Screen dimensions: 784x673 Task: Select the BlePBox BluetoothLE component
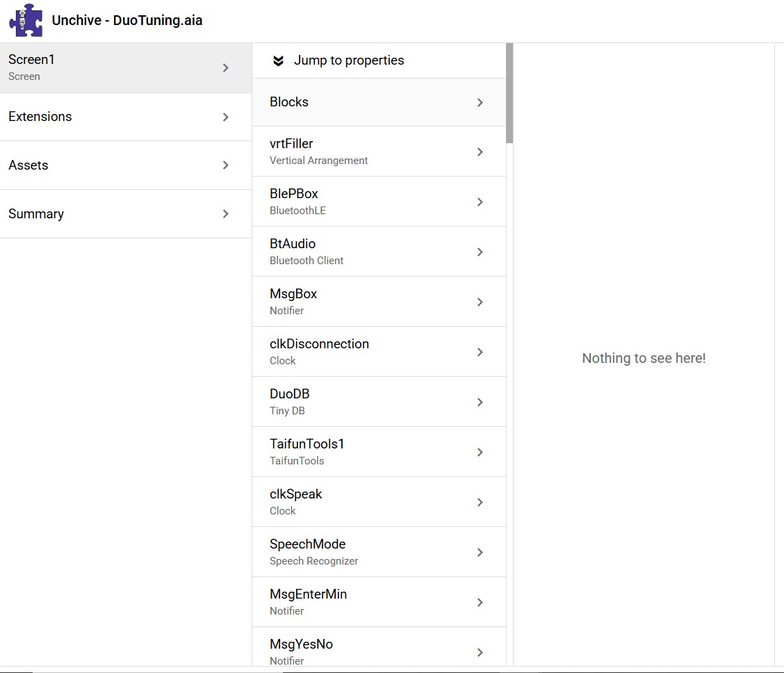(378, 202)
